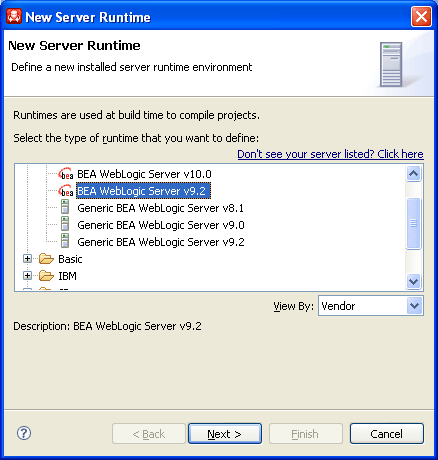The image size is (438, 460).
Task: Expand the Basic vendor node
Action: [27, 259]
